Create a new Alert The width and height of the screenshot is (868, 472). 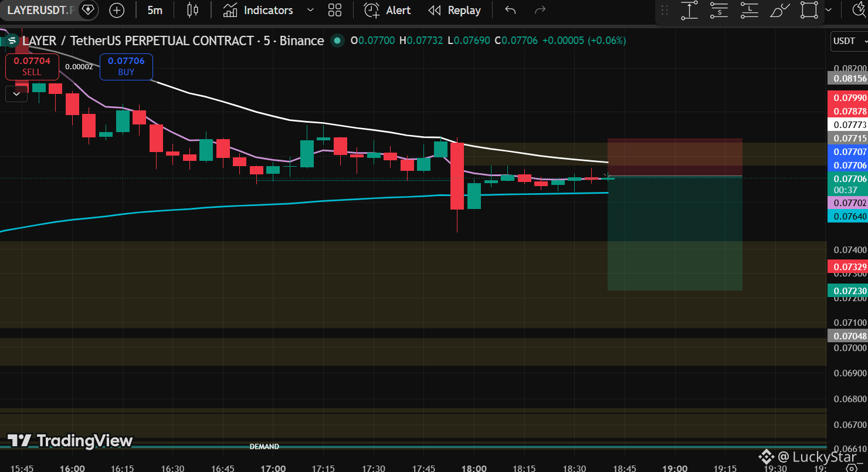click(x=388, y=10)
